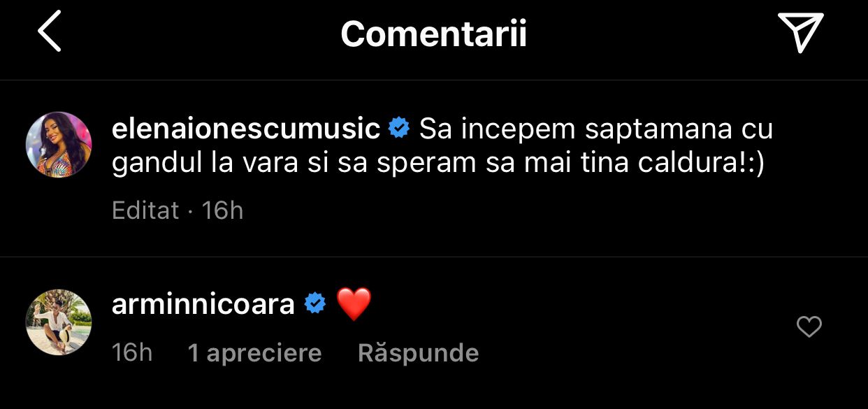
Task: View likes via "1 apreciere"
Action: pos(254,353)
